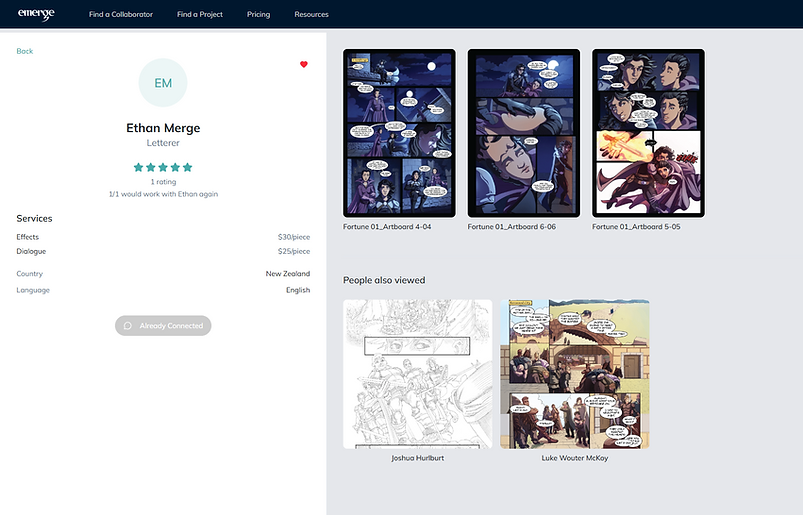
Task: Click the Language label
Action: (x=33, y=290)
